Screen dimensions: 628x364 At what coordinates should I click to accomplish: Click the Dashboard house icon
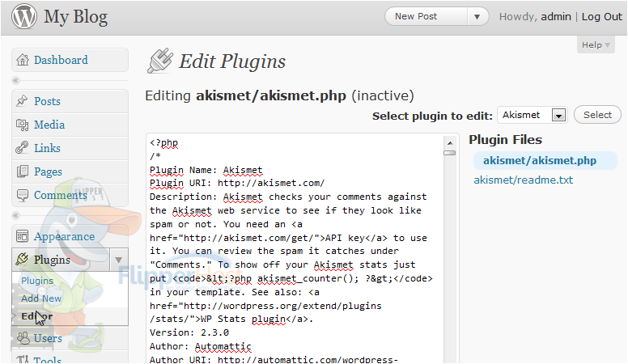pyautogui.click(x=23, y=60)
